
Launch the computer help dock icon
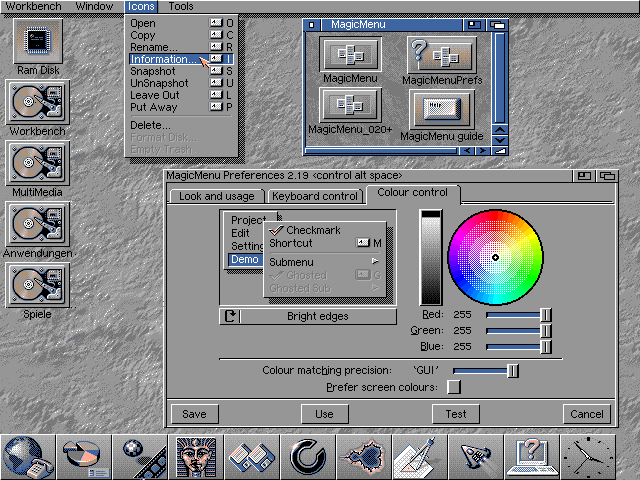pos(531,457)
